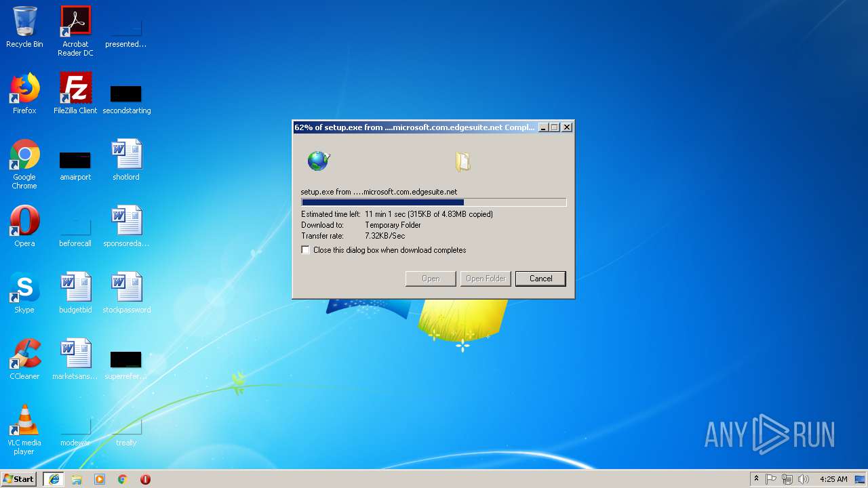Image resolution: width=868 pixels, height=488 pixels.
Task: Click the folder destination animation icon
Action: (x=462, y=161)
